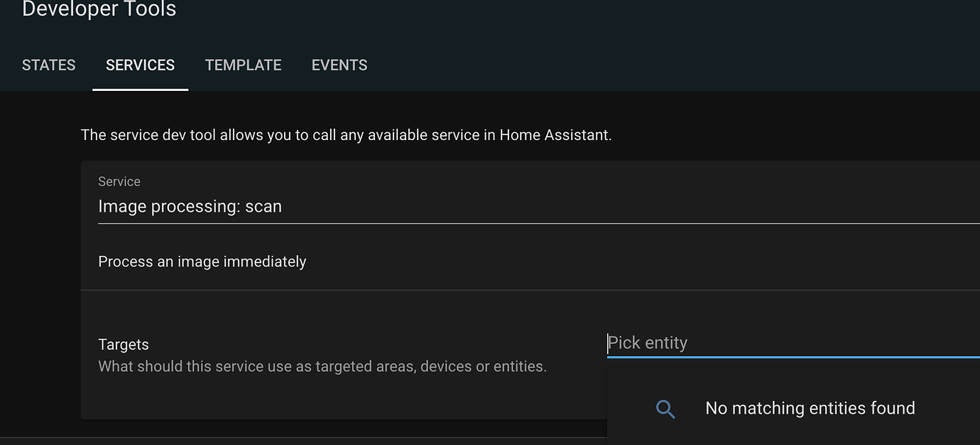This screenshot has width=980, height=445.
Task: Select 'No matching entities found' list item
Action: tap(810, 408)
